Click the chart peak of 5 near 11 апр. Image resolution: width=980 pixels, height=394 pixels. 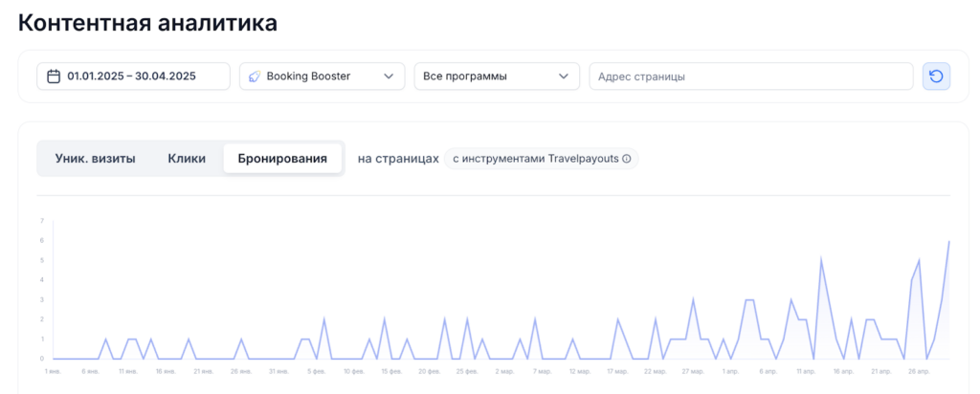(821, 260)
